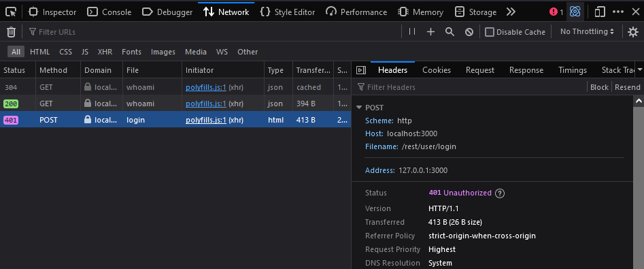Open polyfills.js:1 link in 304 row

tap(206, 87)
